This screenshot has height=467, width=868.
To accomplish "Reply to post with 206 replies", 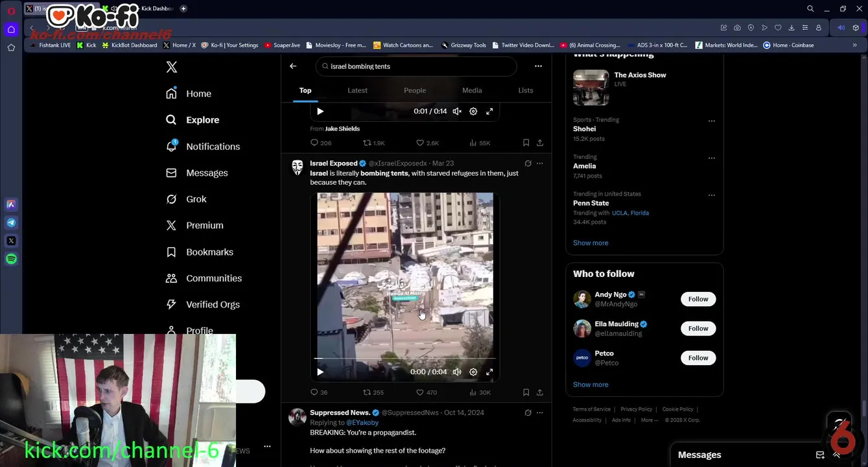I will pos(320,143).
